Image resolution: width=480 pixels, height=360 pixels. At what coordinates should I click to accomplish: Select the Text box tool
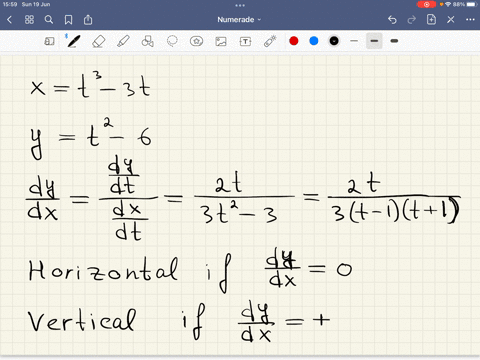point(245,41)
